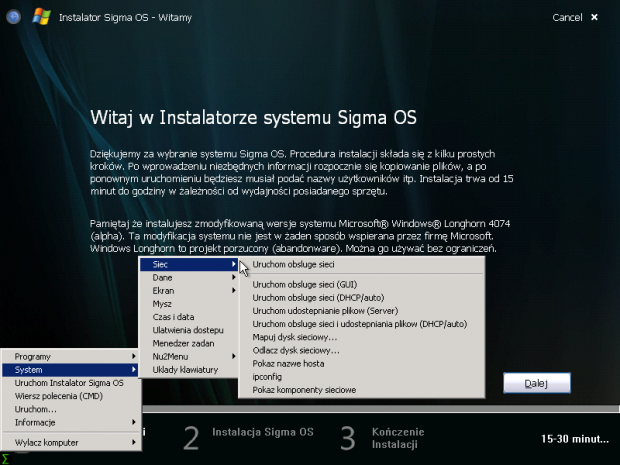Viewport: 620px width, 465px height.
Task: Open Ulatwienia dostepu
Action: click(x=189, y=330)
